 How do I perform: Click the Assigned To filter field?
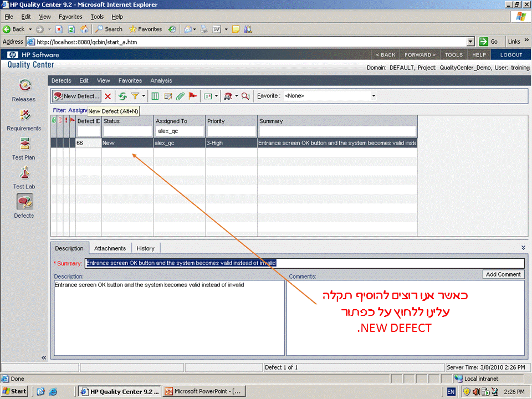tap(180, 131)
